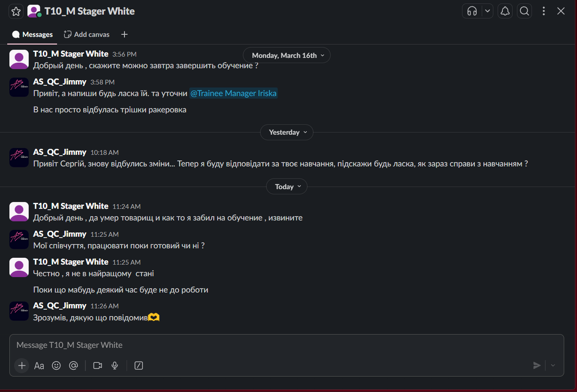
Task: Star this conversation with the star icon
Action: pyautogui.click(x=16, y=11)
